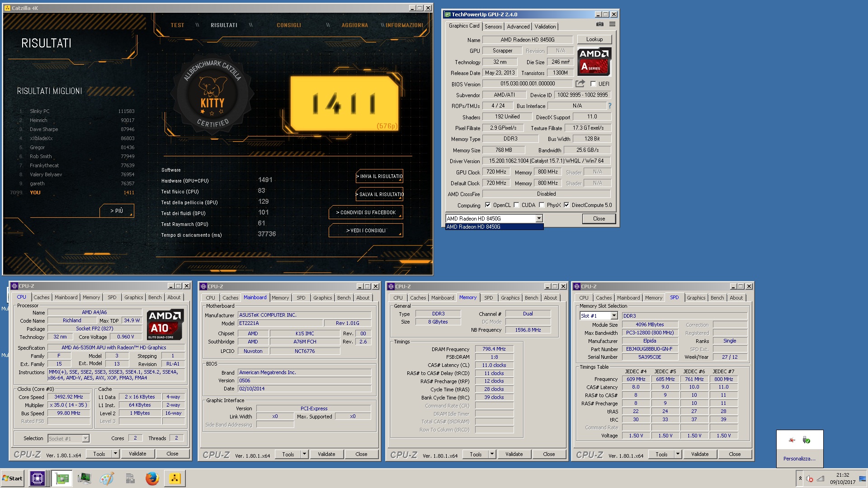Open Catzilla INFORMAZIONI menu
The height and width of the screenshot is (488, 868).
[x=404, y=25]
